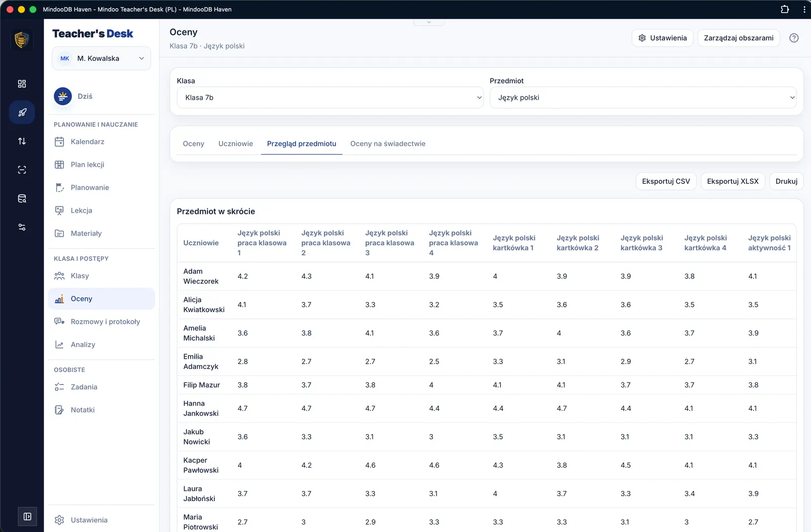
Task: Open the Klasa 7b class dropdown
Action: click(x=330, y=97)
